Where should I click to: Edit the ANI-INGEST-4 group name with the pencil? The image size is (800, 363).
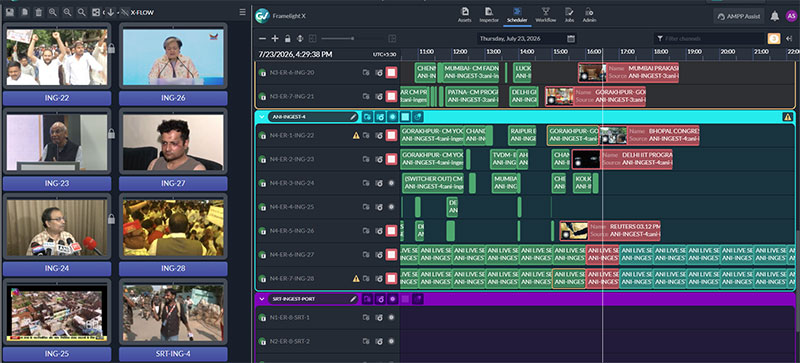(353, 117)
